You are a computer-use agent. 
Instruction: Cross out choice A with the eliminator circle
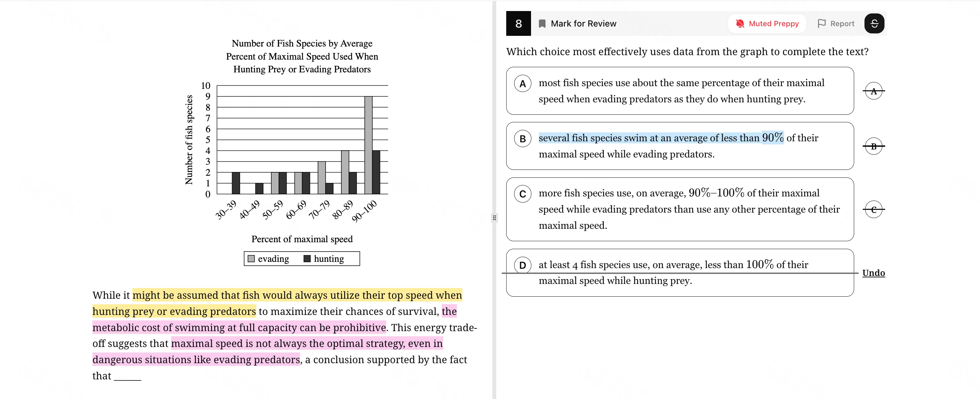click(x=874, y=90)
